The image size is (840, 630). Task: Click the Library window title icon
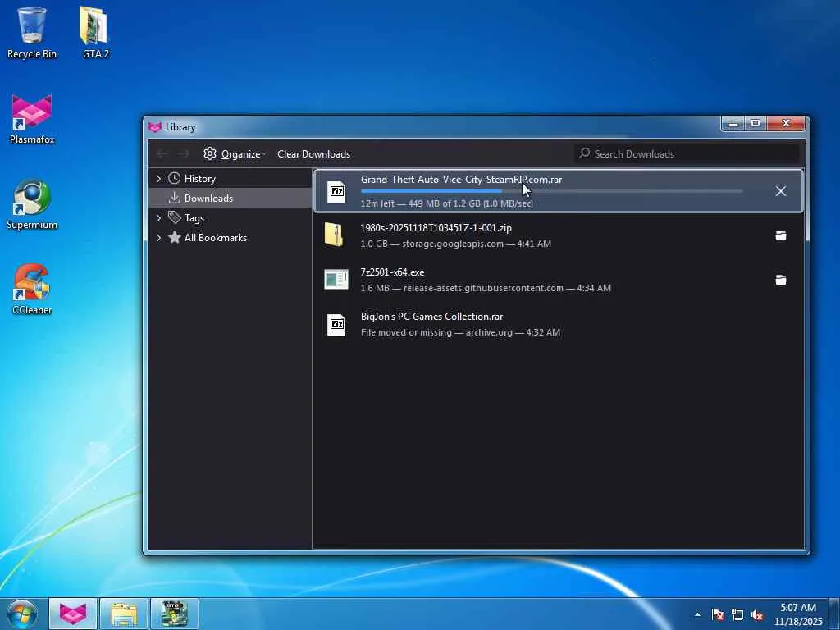(155, 127)
